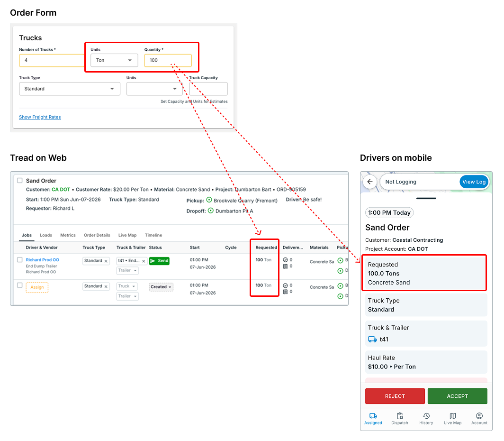Click pickup site icon in Richard Prod row
This screenshot has height=441, width=504.
coord(341,260)
